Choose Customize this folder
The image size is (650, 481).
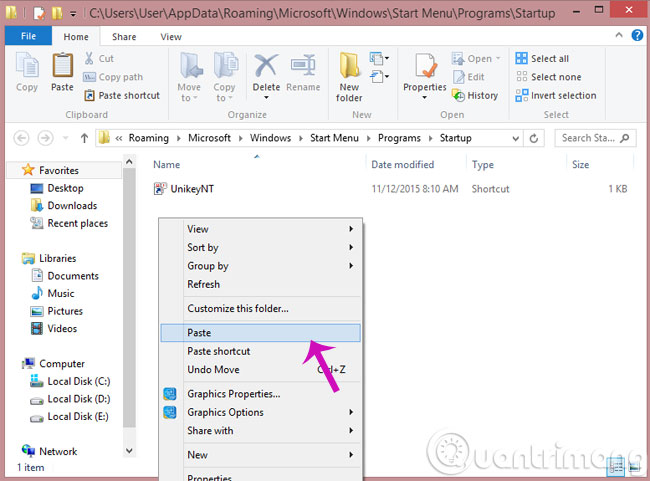tap(260, 309)
